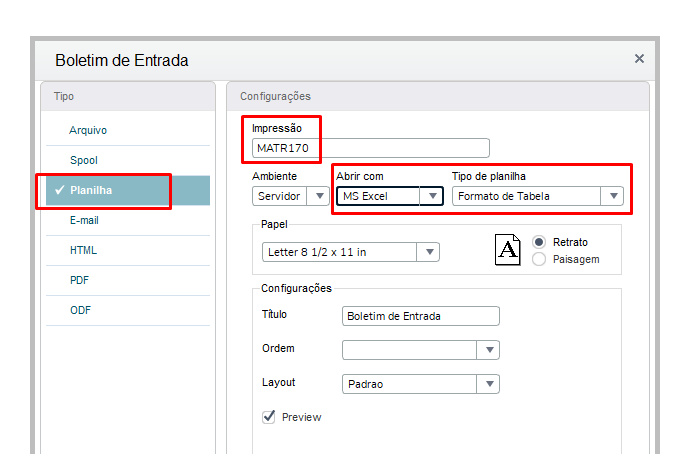Open the Ambiente Servidor dropdown
Screen dimensions: 686x454
[x=290, y=196]
